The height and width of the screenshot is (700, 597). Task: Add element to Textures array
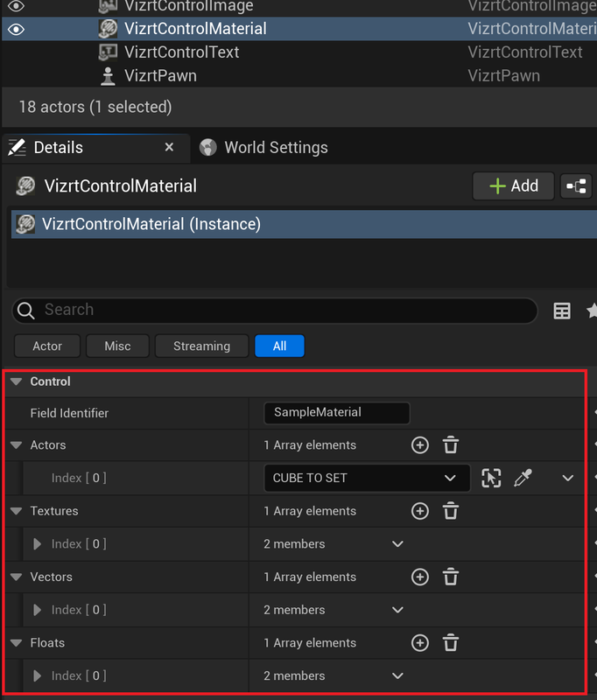pos(420,511)
